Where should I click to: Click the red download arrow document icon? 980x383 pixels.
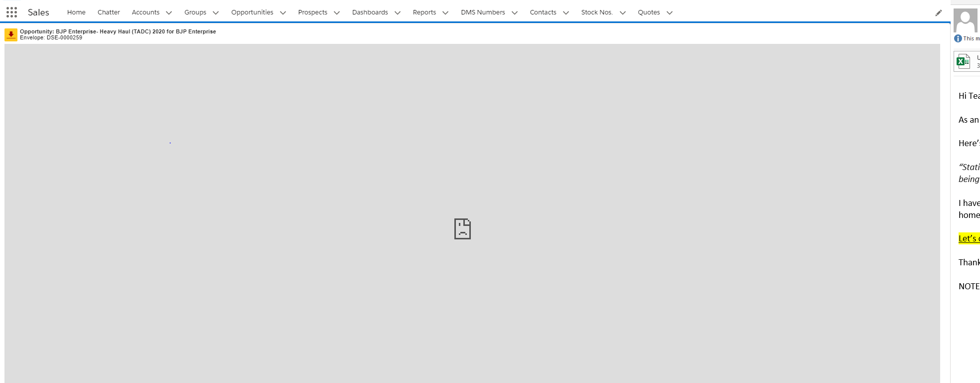(x=11, y=34)
